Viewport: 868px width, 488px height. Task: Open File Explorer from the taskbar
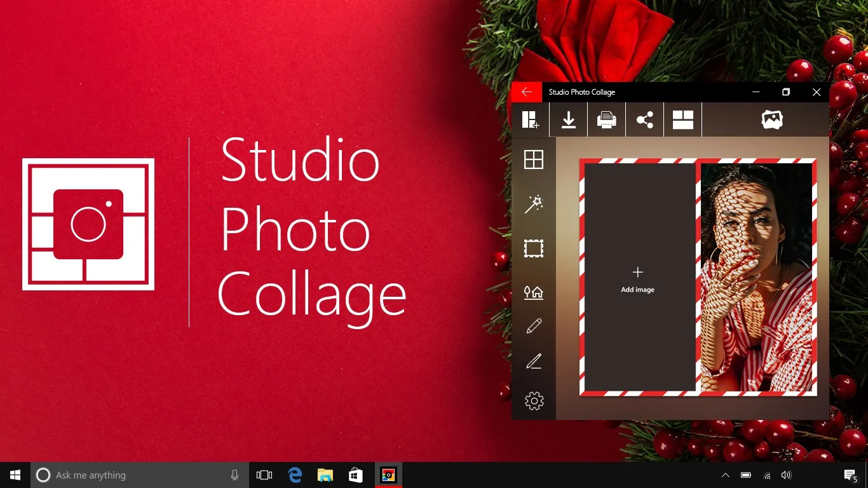325,475
